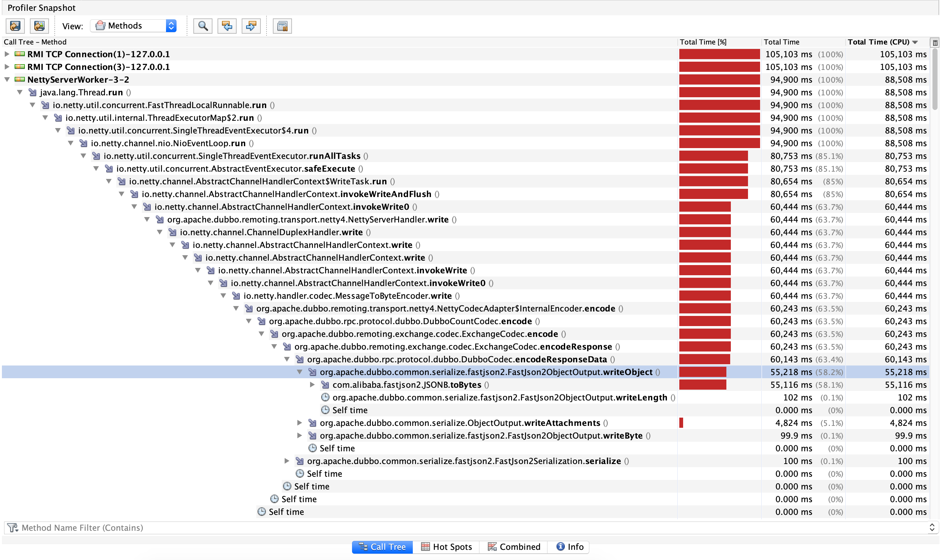Collapse the NettyServerWorker-3-2 thread node
This screenshot has height=560, width=942.
click(x=7, y=80)
